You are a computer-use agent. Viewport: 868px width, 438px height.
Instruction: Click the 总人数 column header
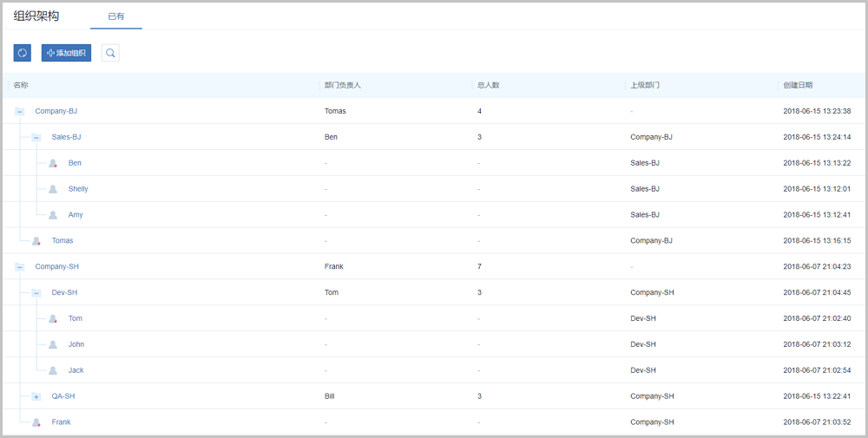488,85
